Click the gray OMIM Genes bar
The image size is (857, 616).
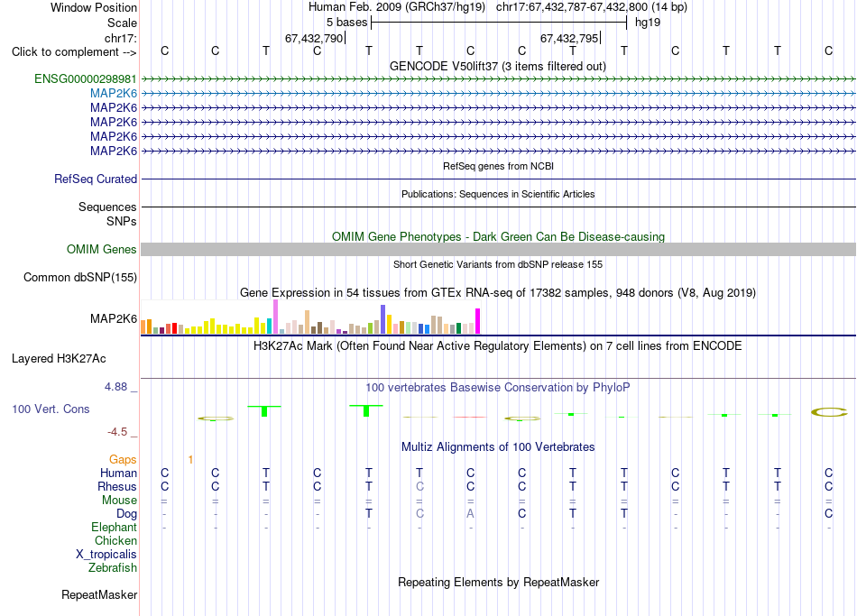click(x=498, y=249)
